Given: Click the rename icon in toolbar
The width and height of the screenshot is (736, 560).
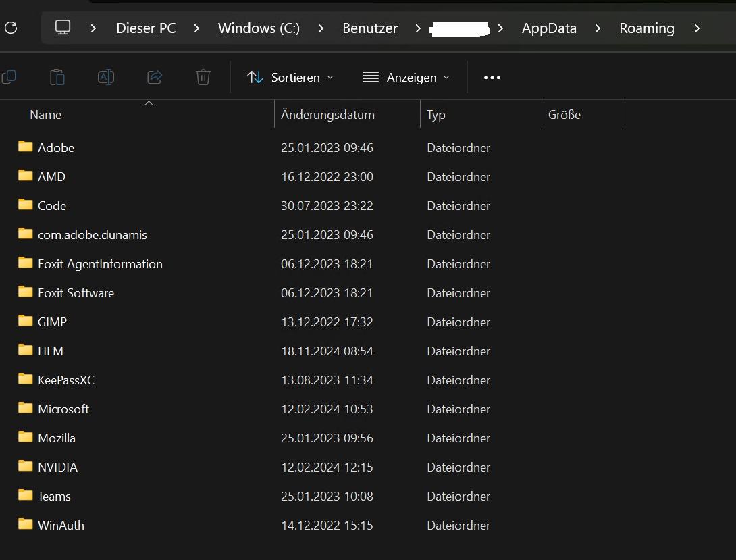Looking at the screenshot, I should pos(106,77).
